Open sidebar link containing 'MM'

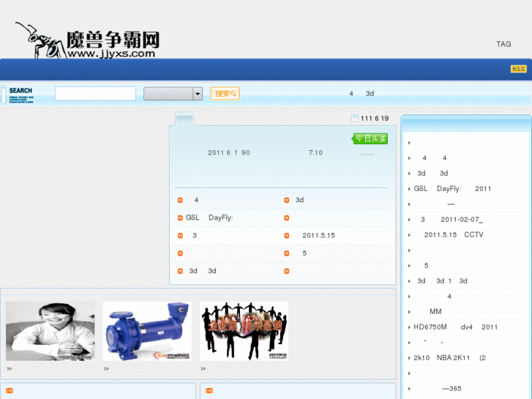(435, 311)
